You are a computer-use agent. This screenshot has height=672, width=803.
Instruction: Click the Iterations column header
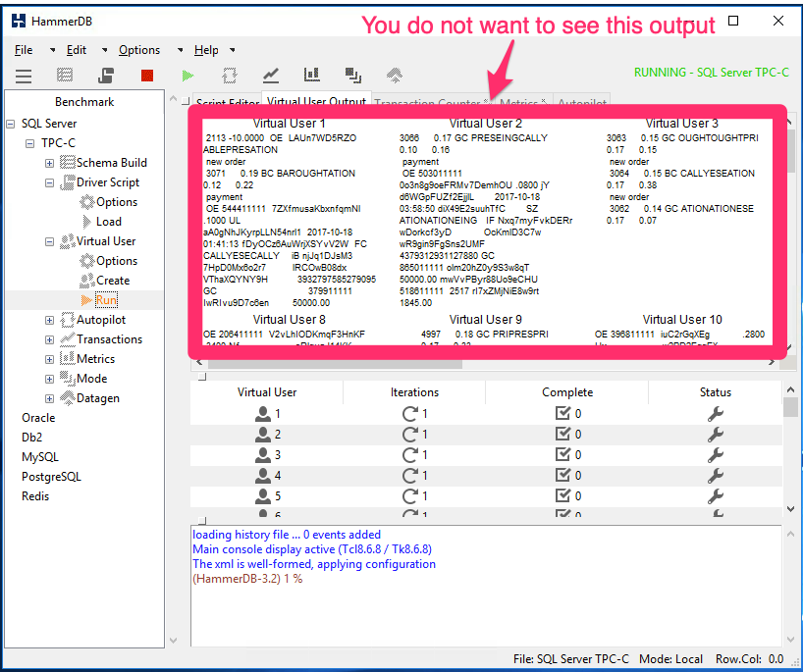coord(414,392)
